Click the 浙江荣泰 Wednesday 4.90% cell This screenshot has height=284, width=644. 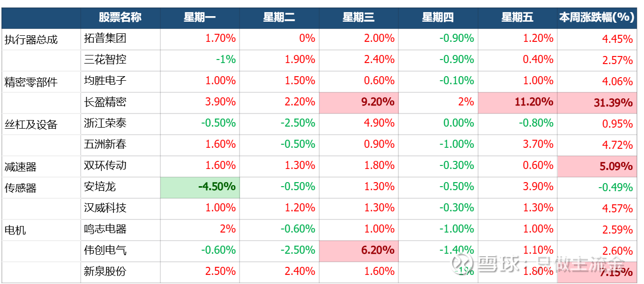click(359, 123)
